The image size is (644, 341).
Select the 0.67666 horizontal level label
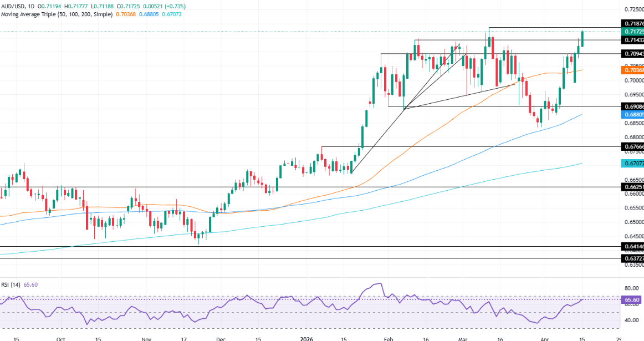(631, 147)
